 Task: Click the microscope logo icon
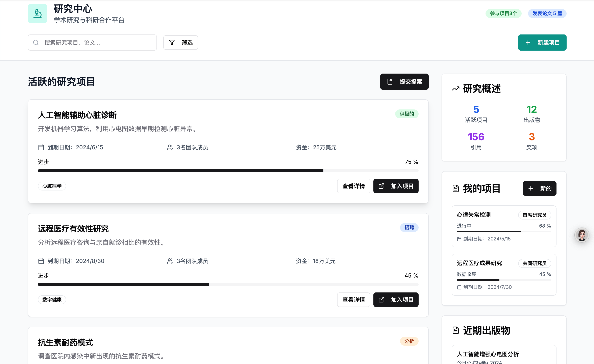coord(37,14)
